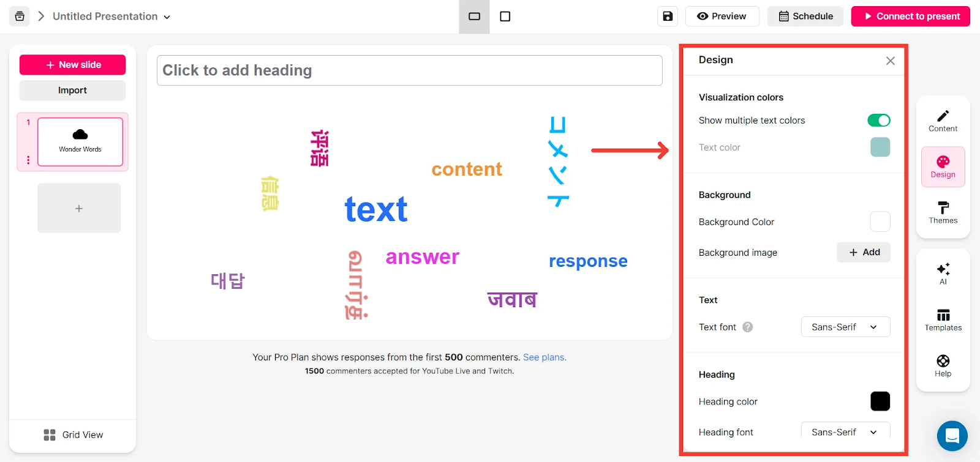This screenshot has height=462, width=980.
Task: Click the word 'response' in cloud
Action: click(588, 261)
